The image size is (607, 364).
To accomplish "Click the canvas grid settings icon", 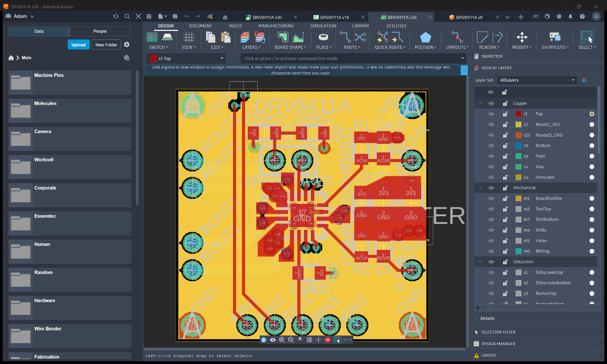I will 309,340.
